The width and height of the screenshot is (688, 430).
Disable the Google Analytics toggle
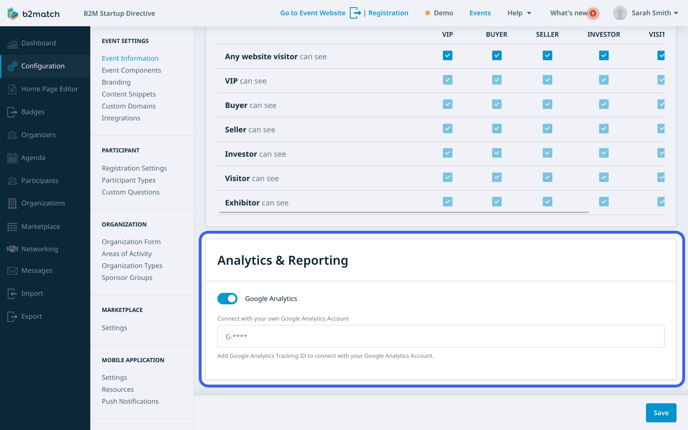coord(227,298)
